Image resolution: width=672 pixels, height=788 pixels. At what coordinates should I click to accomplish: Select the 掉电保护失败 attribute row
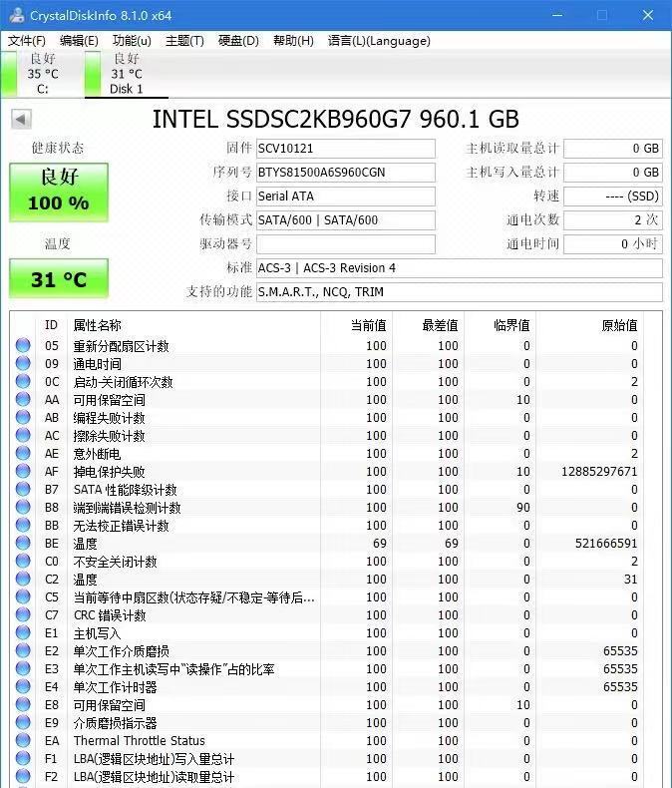(327, 472)
